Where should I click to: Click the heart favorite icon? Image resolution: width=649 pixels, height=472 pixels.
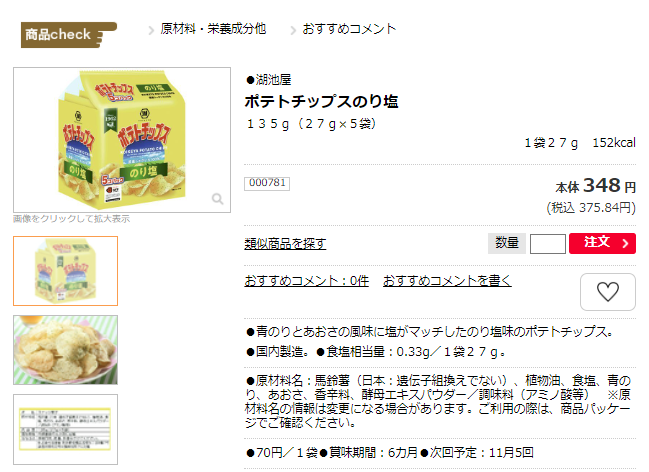point(608,291)
